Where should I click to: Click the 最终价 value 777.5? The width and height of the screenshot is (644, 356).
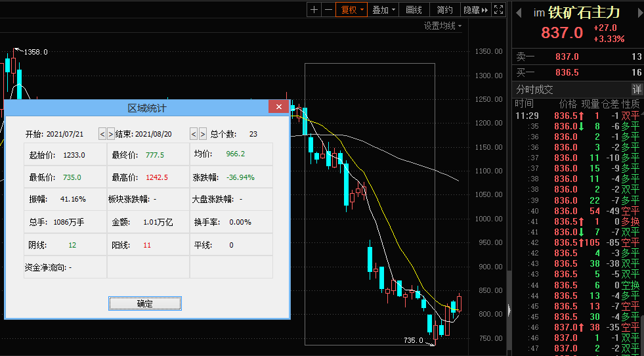pos(155,155)
